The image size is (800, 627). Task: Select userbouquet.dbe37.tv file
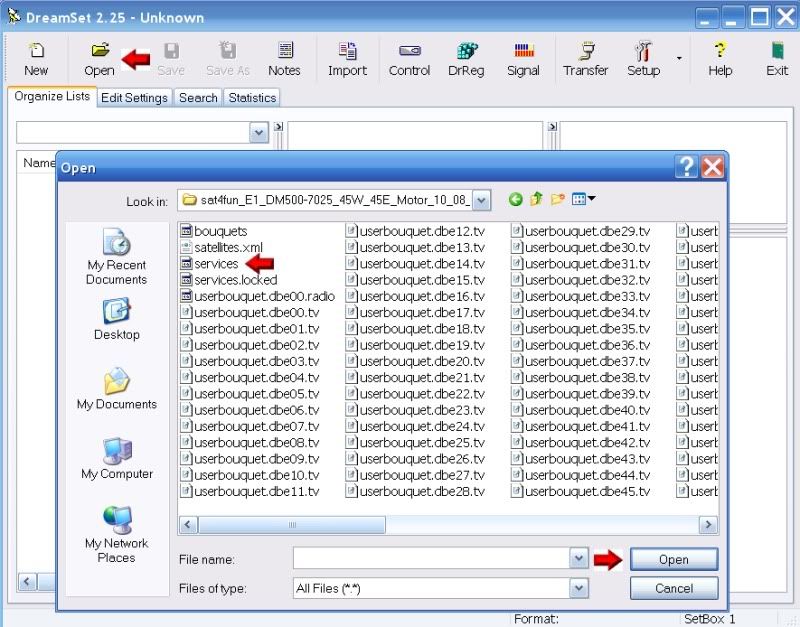coord(581,361)
